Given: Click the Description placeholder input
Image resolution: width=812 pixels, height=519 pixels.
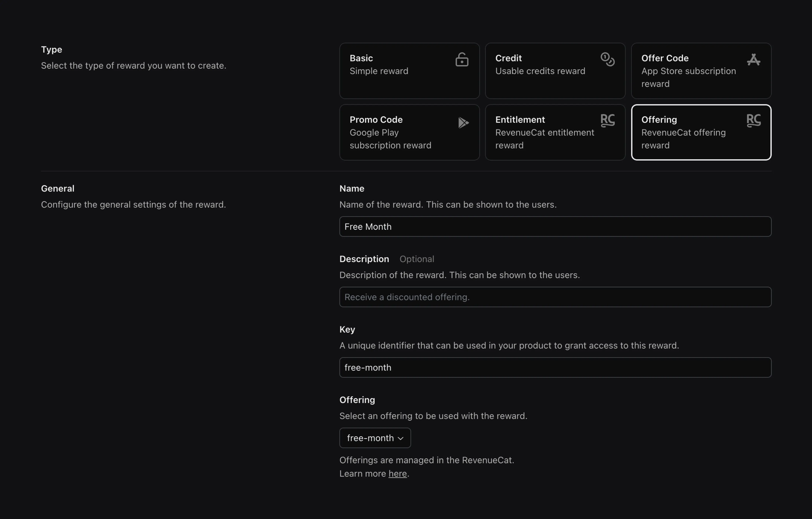Looking at the screenshot, I should (555, 297).
